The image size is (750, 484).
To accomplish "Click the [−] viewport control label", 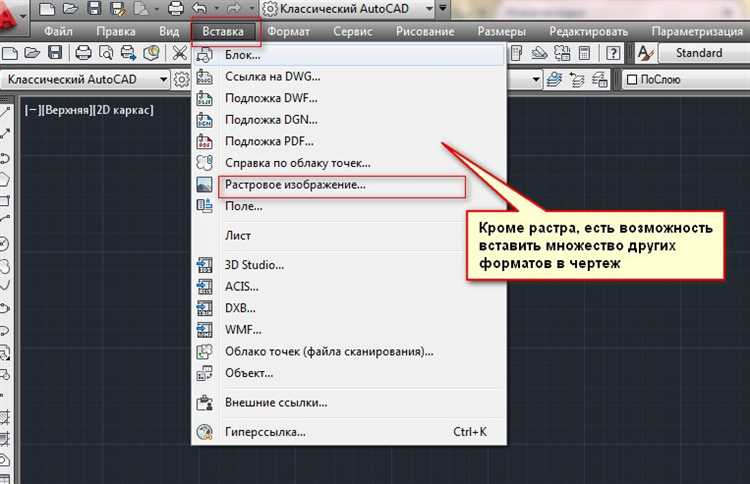I will (32, 110).
